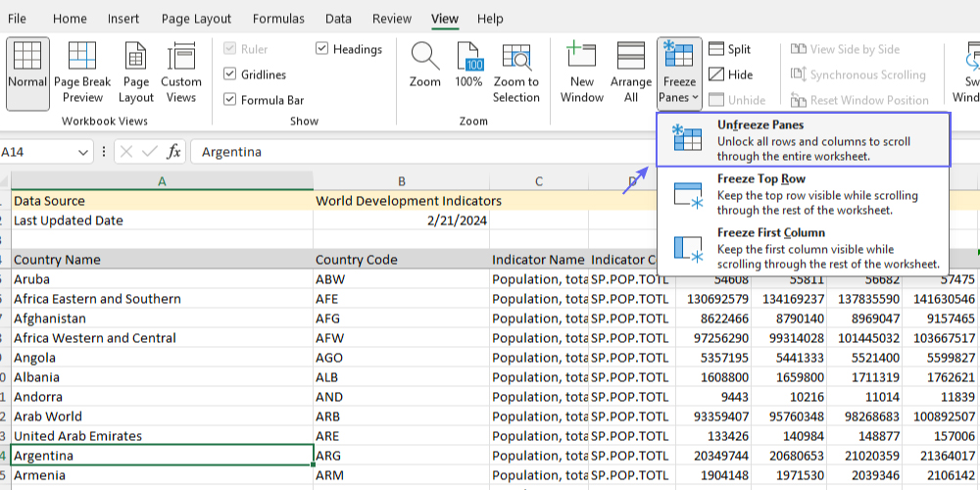Click the Hide window button

(x=730, y=74)
